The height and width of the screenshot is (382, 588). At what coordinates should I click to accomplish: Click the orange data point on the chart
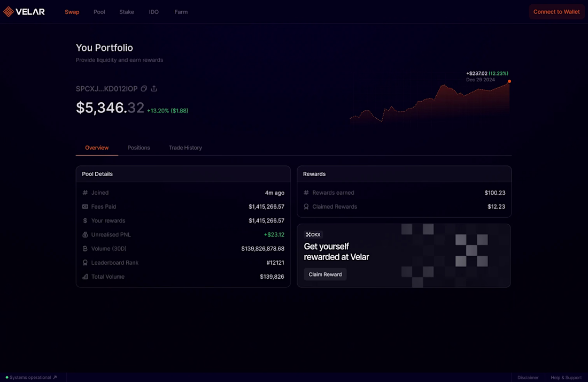(509, 81)
